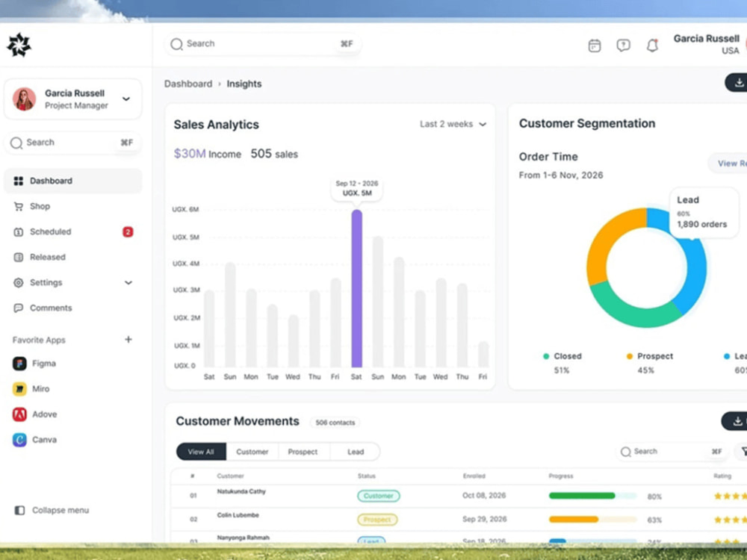
Task: Click the star-shaped app logo
Action: [19, 46]
